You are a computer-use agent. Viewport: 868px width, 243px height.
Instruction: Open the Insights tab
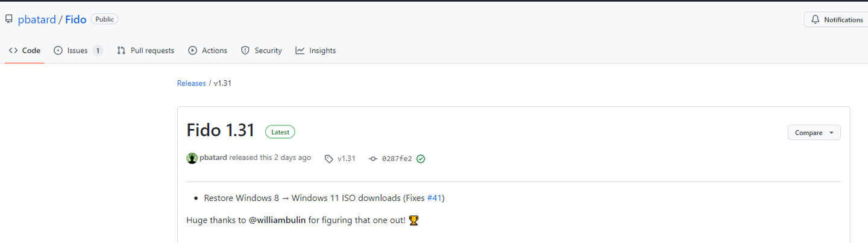(x=316, y=51)
